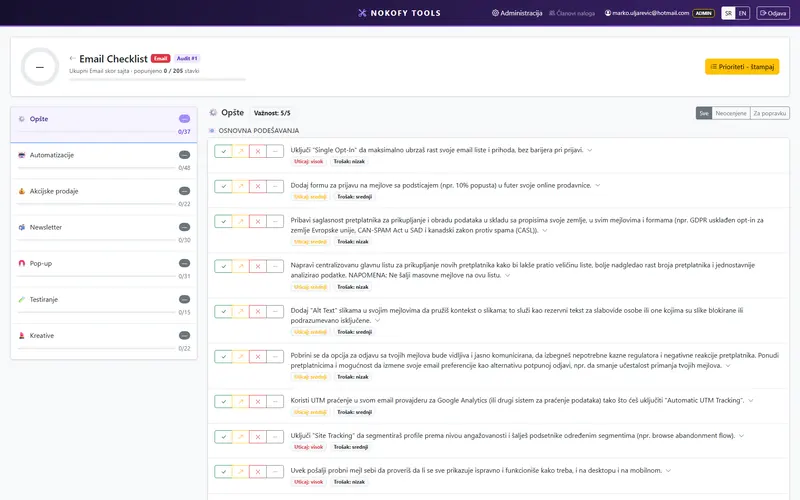Click the Kreative icon in the sidebar
This screenshot has height=500, width=800.
(x=21, y=336)
